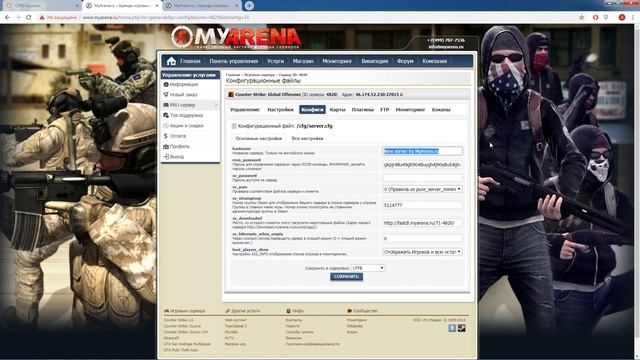The image size is (640, 360).
Task: Open the Minecraft footer link
Action: (171, 338)
